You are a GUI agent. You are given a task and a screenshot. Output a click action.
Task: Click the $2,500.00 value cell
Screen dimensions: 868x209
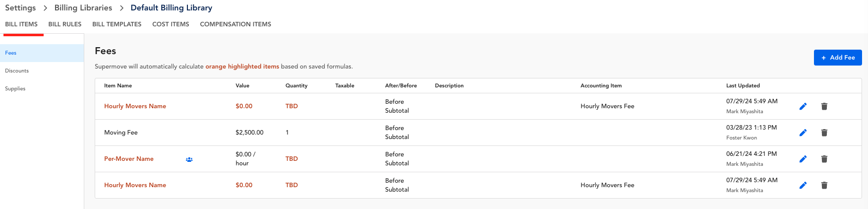tap(249, 133)
